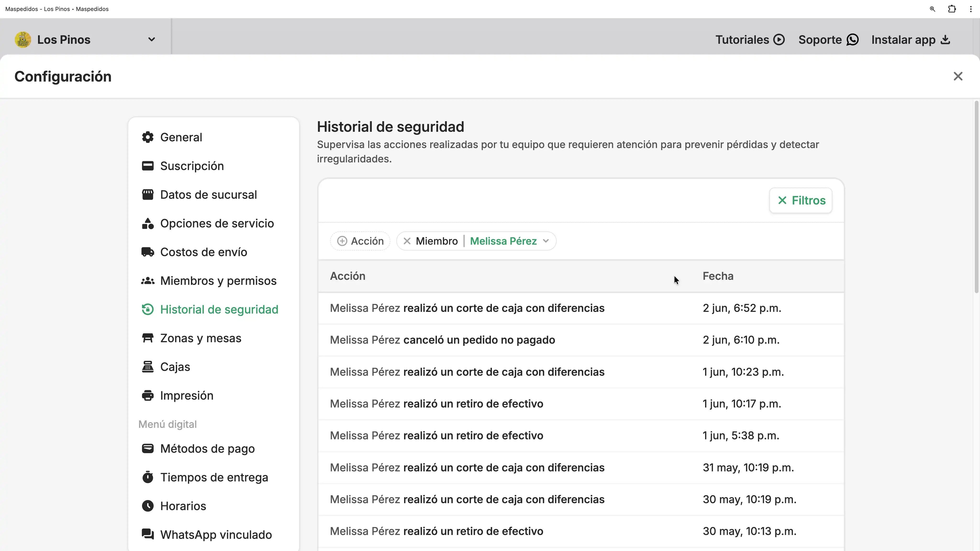The height and width of the screenshot is (551, 980).
Task: Select the 30 may, 10:19 p.m. row
Action: (581, 500)
